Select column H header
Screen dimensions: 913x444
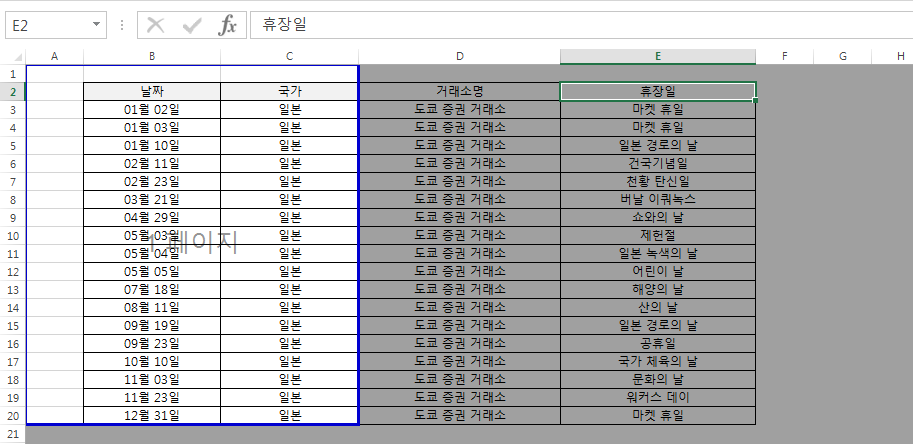(893, 56)
